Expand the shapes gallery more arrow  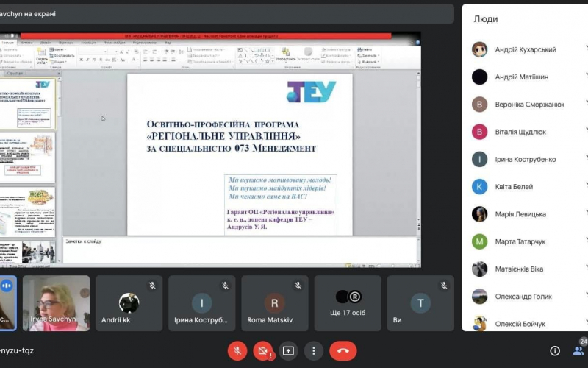pyautogui.click(x=273, y=61)
